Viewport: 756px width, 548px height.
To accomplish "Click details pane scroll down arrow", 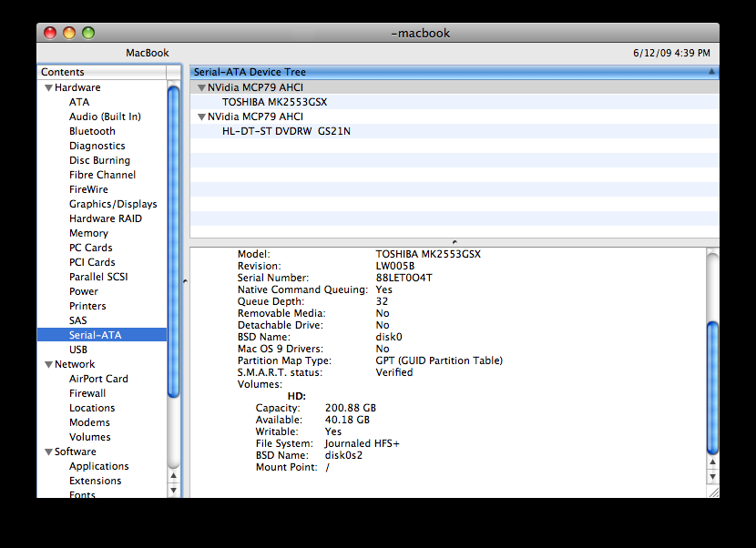I will [x=712, y=477].
